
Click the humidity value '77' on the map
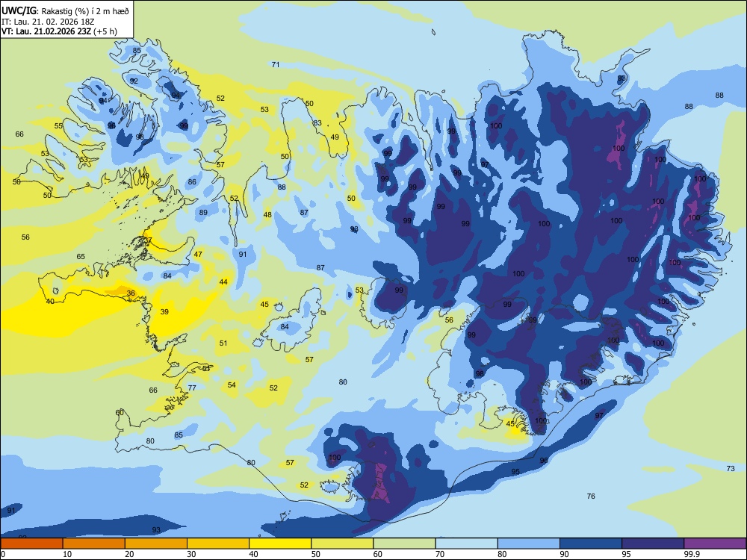point(192,388)
